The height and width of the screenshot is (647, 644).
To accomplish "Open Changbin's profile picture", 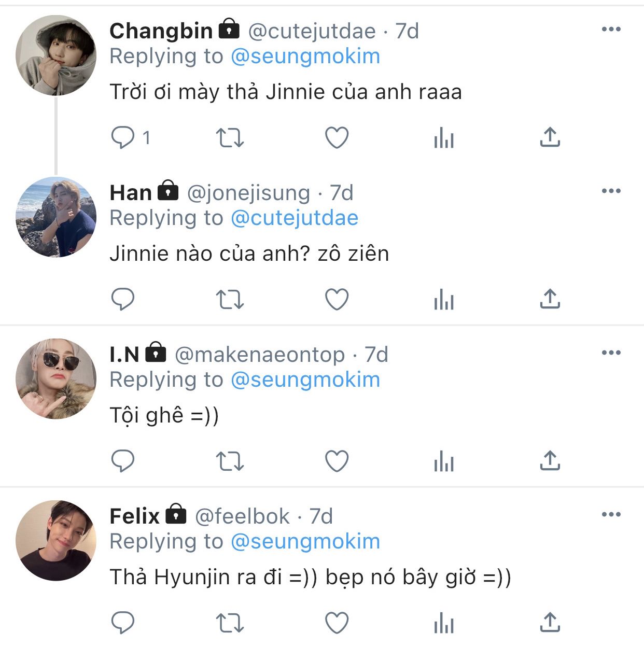I will point(56,55).
